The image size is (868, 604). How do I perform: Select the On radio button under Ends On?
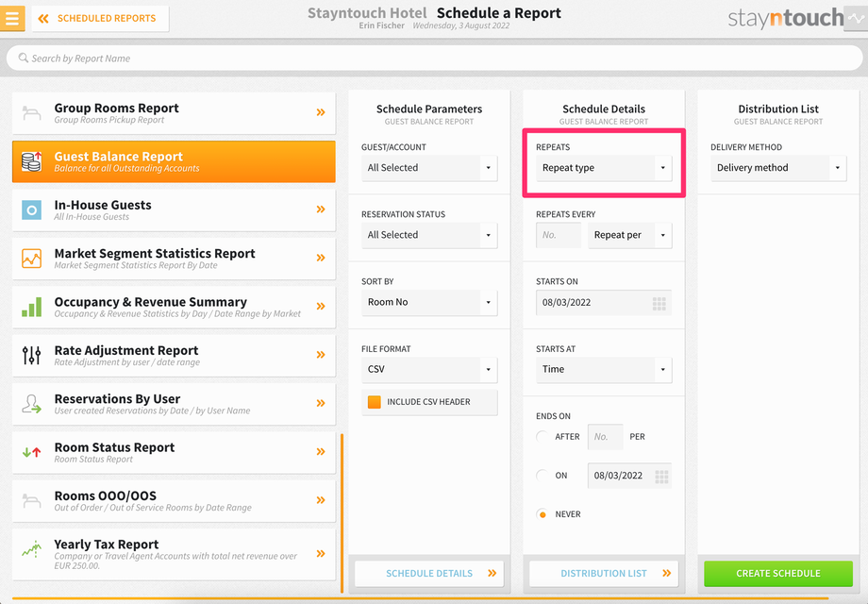pos(542,476)
